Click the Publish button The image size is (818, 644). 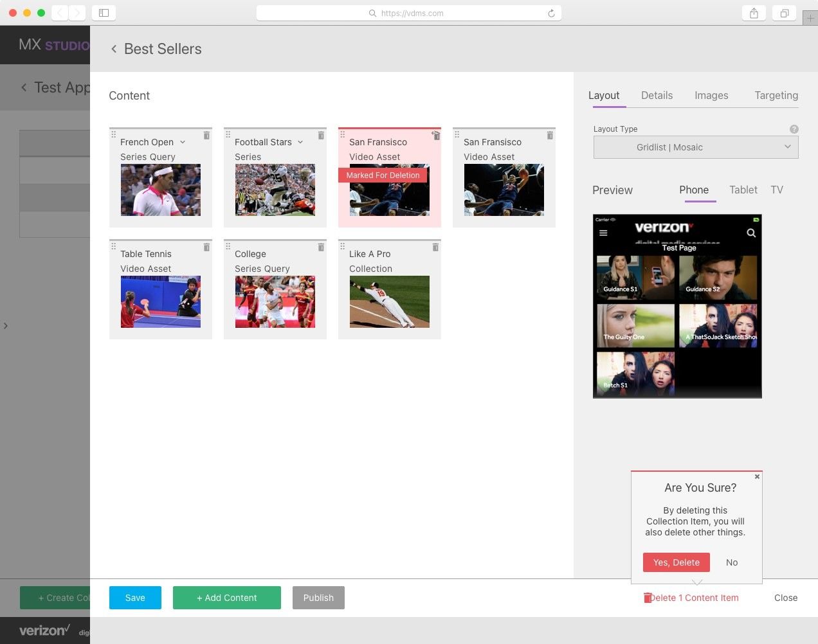pyautogui.click(x=318, y=598)
